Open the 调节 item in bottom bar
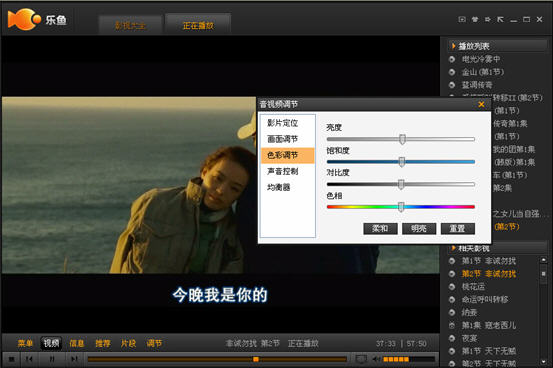The image size is (553, 368). (154, 343)
